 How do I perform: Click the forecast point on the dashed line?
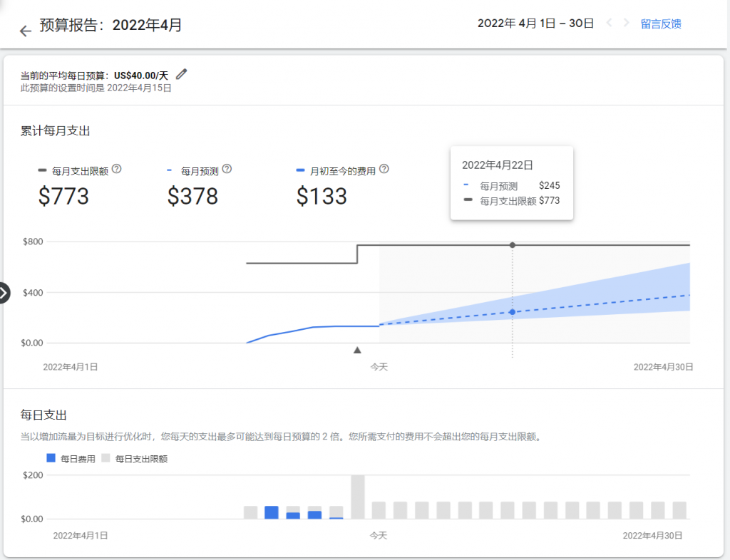click(512, 312)
